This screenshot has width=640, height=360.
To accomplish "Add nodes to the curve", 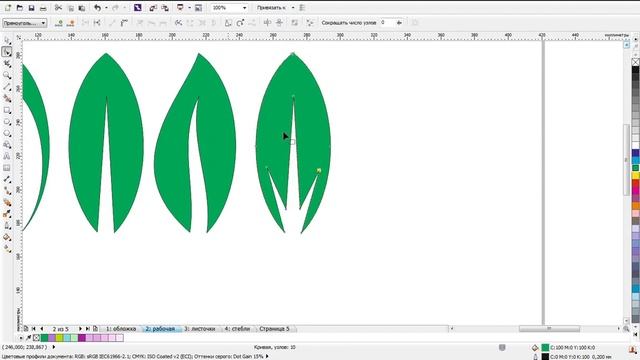I will click(59, 23).
